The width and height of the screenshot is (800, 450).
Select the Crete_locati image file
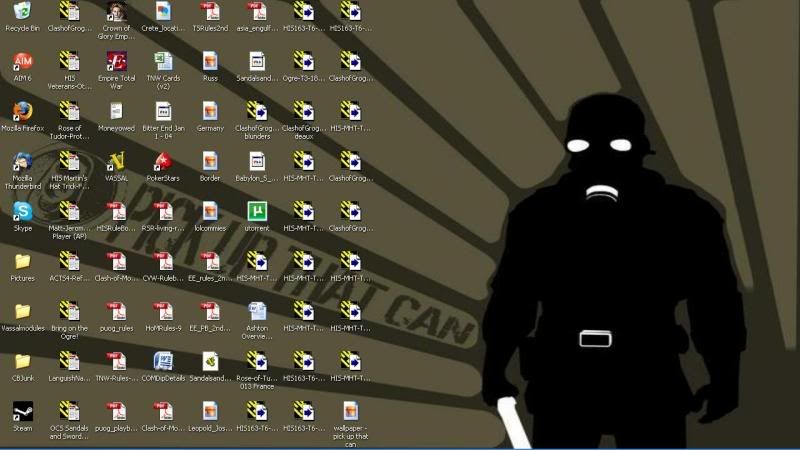(x=163, y=11)
